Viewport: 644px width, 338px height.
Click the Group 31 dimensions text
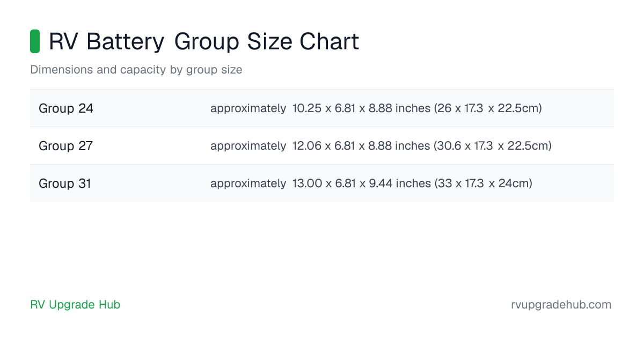pos(371,183)
